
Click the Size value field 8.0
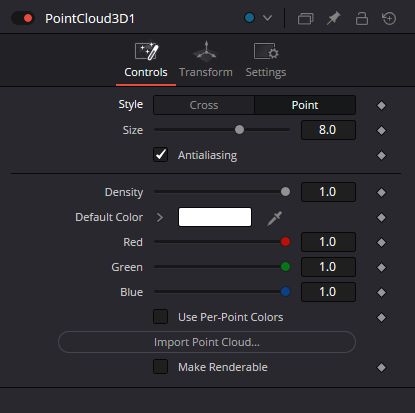pos(328,130)
